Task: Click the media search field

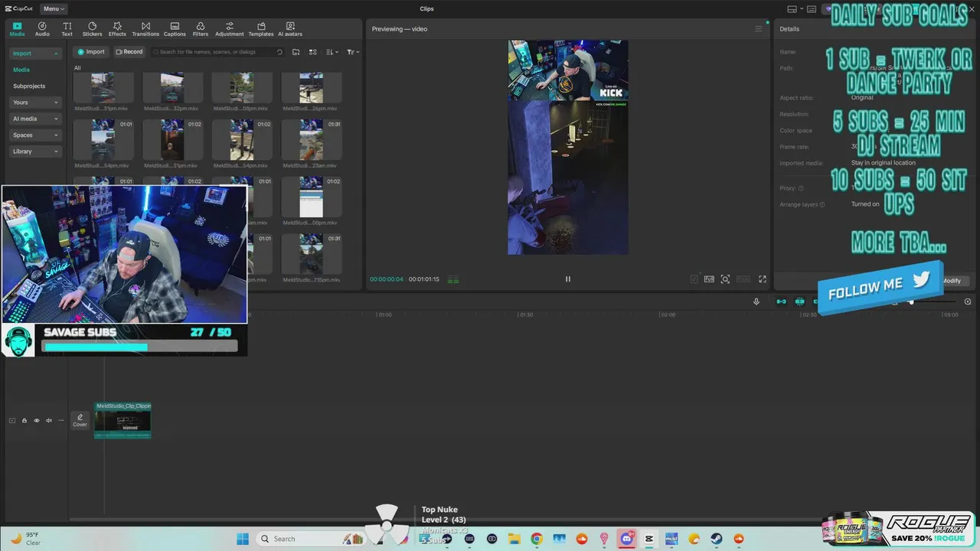Action: coord(217,52)
